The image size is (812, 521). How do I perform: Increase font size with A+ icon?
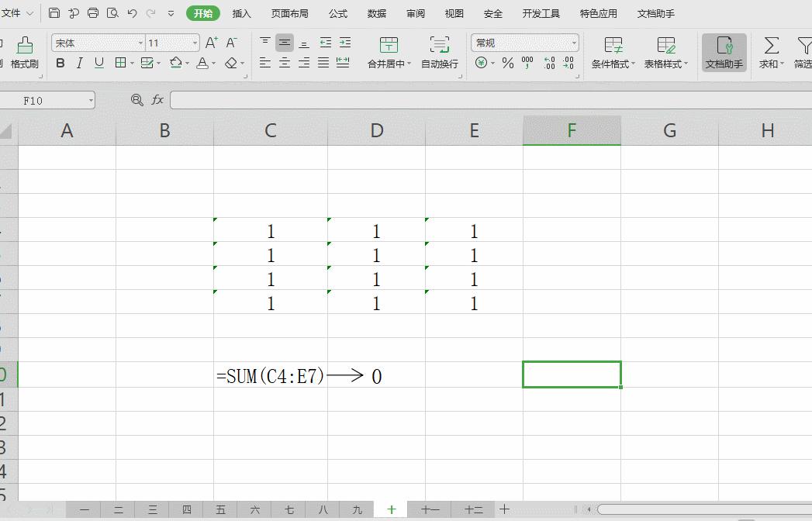pos(211,43)
